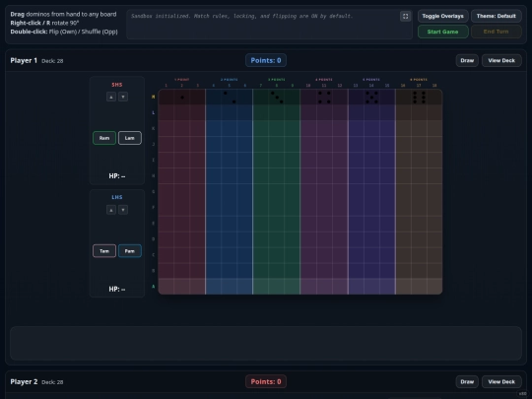Click the row A label on the board
The height and width of the screenshot is (399, 532).
154,287
